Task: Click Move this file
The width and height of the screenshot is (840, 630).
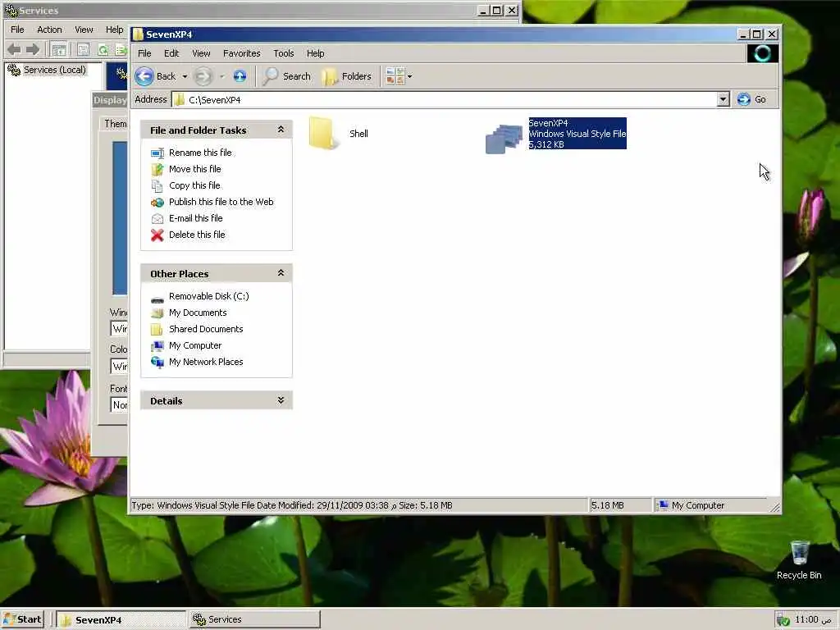Action: (195, 169)
